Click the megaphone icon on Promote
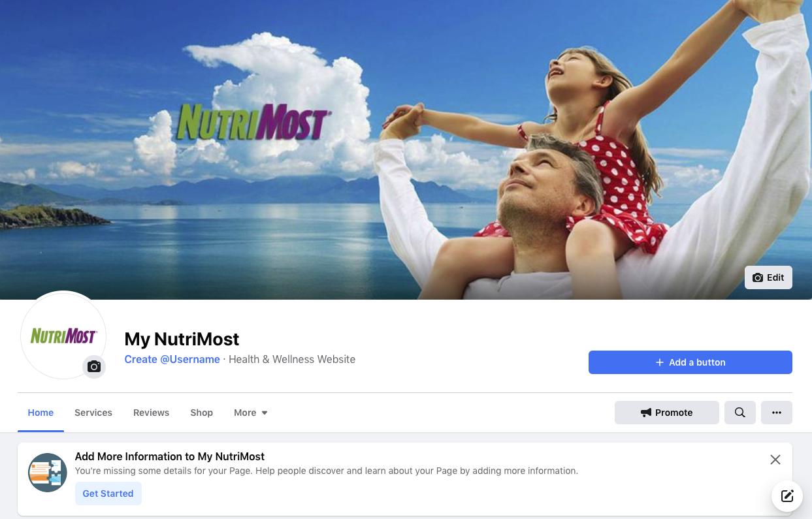The height and width of the screenshot is (519, 812). tap(646, 413)
